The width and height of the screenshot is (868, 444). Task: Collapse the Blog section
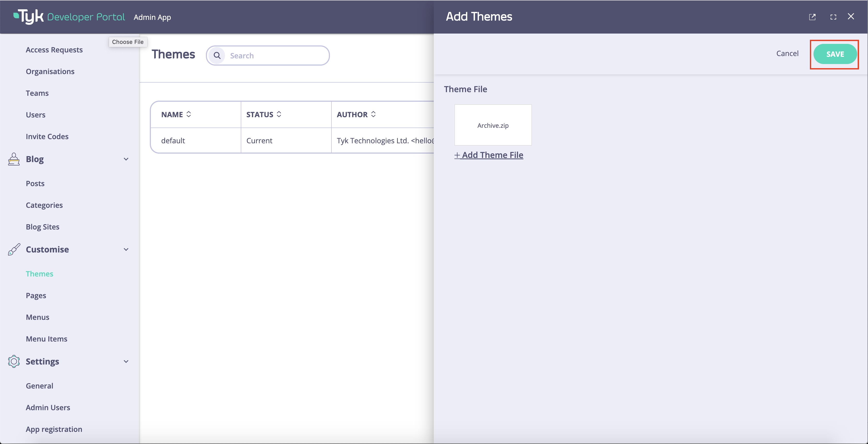coord(126,159)
